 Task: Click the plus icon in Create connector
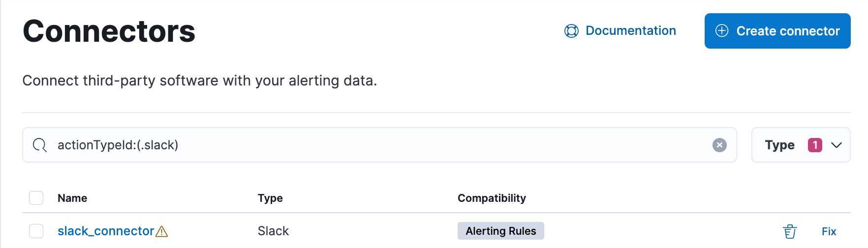(721, 31)
